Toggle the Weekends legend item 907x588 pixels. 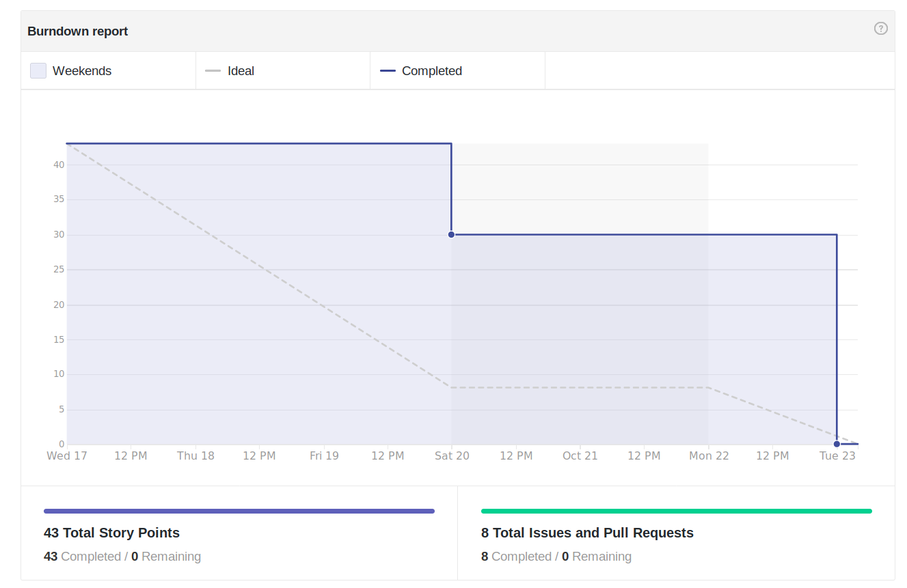[108, 71]
